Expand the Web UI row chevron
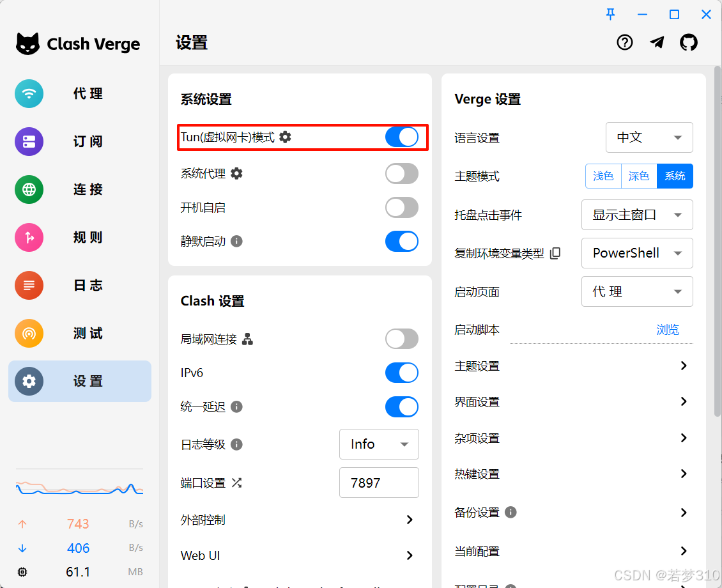The height and width of the screenshot is (588, 722). tap(410, 555)
